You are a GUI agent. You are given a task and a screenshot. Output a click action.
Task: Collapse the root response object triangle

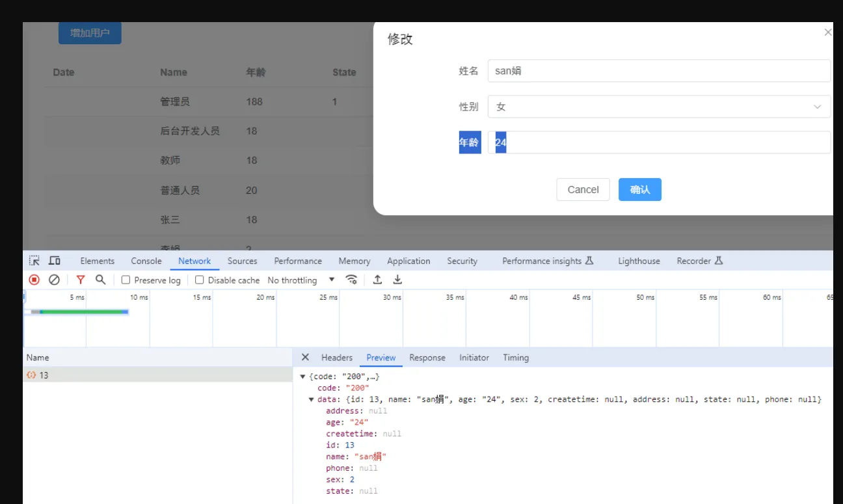(x=302, y=377)
